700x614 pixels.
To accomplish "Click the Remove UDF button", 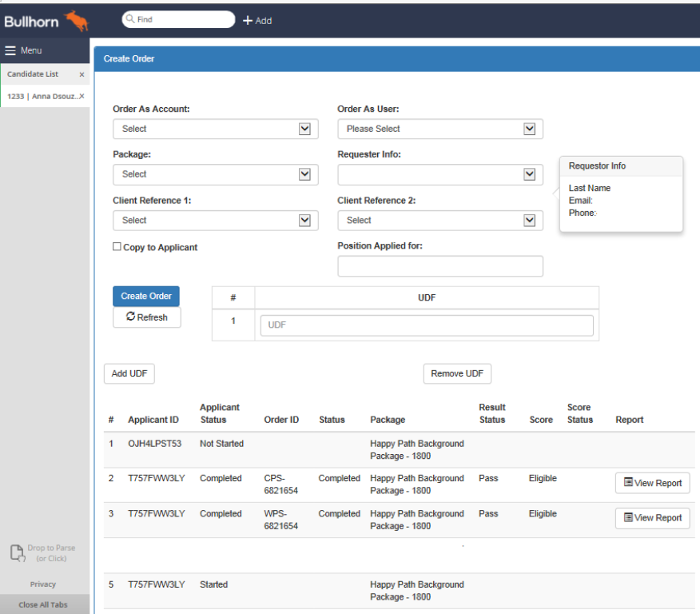I will coord(457,373).
